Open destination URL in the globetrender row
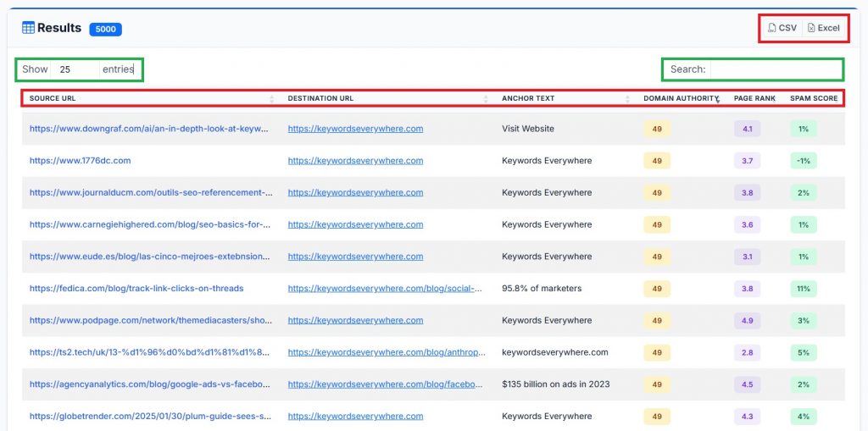This screenshot has width=868, height=431. (355, 417)
